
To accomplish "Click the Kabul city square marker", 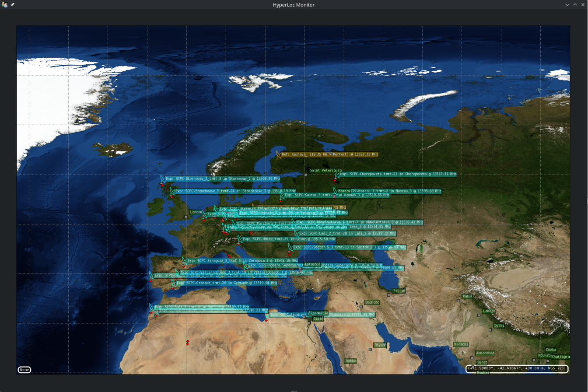I will tap(458, 301).
